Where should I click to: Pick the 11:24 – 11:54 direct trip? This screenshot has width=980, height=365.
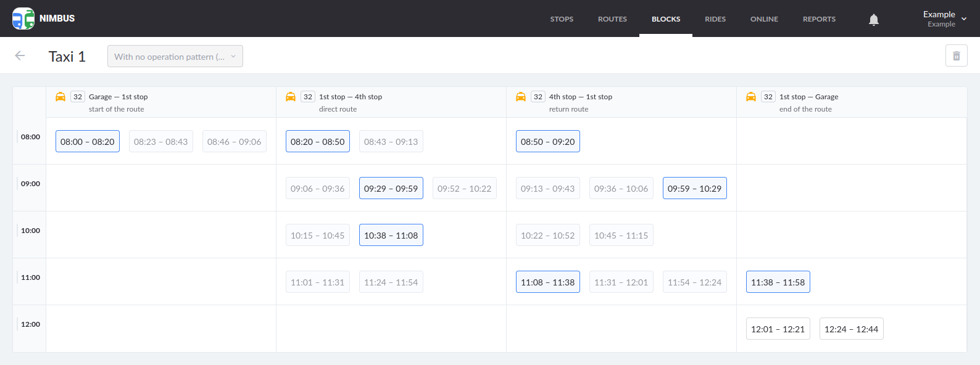click(391, 282)
